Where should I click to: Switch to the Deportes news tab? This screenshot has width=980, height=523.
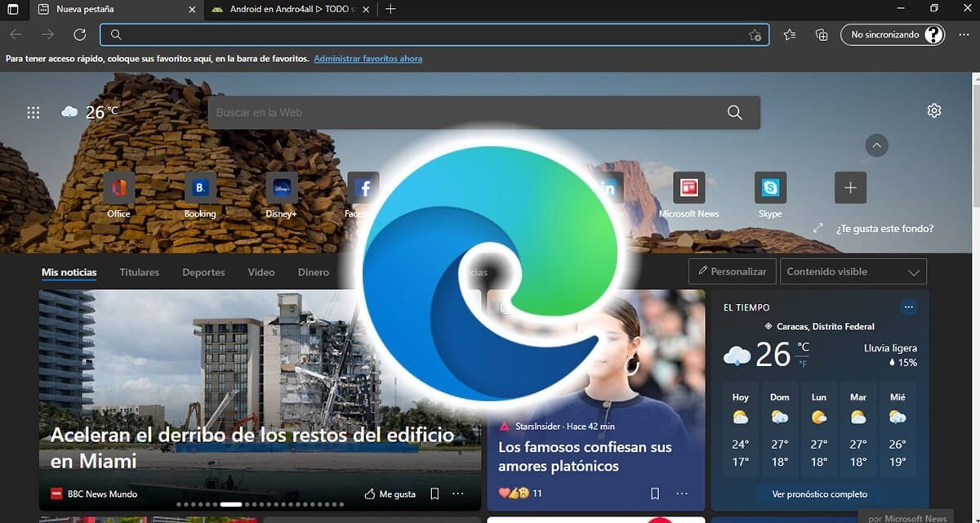click(203, 271)
